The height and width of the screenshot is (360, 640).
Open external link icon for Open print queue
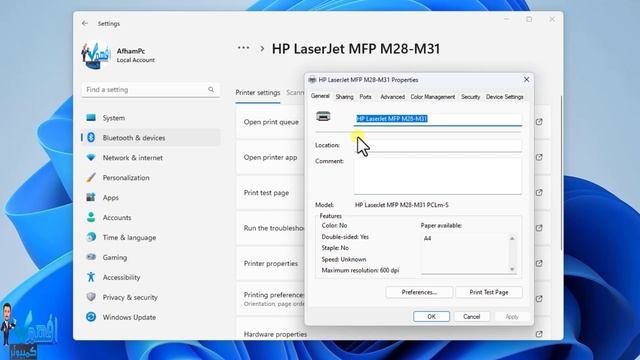tap(539, 122)
